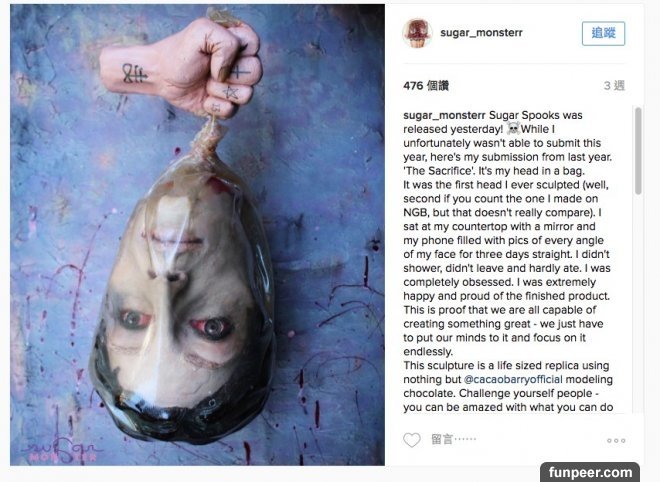Open sugar_monsterr username in the header
Screen dimensions: 660x482
(x=481, y=33)
